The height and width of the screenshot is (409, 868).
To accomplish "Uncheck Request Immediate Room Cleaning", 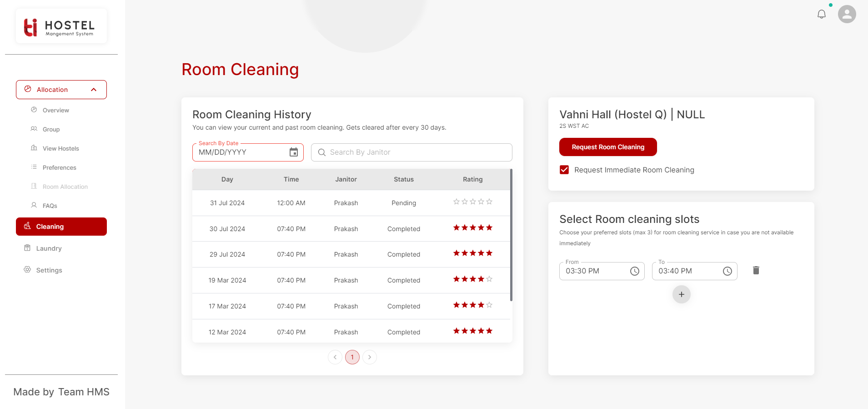I will [564, 170].
